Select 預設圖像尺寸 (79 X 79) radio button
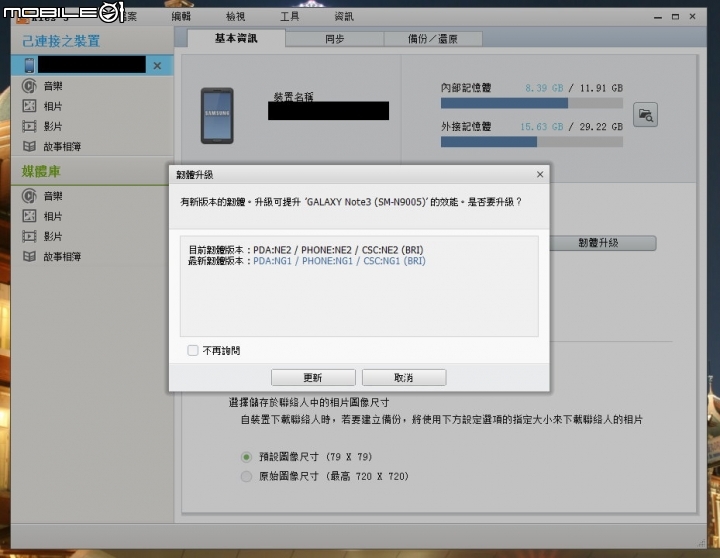Screen dimensions: 720x558 [246, 457]
